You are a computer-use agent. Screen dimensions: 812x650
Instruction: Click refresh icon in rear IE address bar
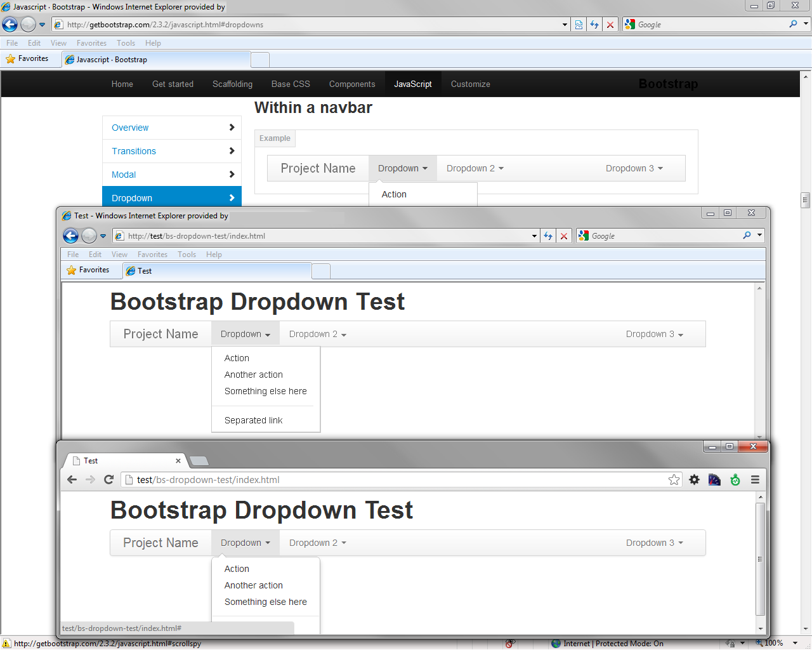pyautogui.click(x=594, y=25)
